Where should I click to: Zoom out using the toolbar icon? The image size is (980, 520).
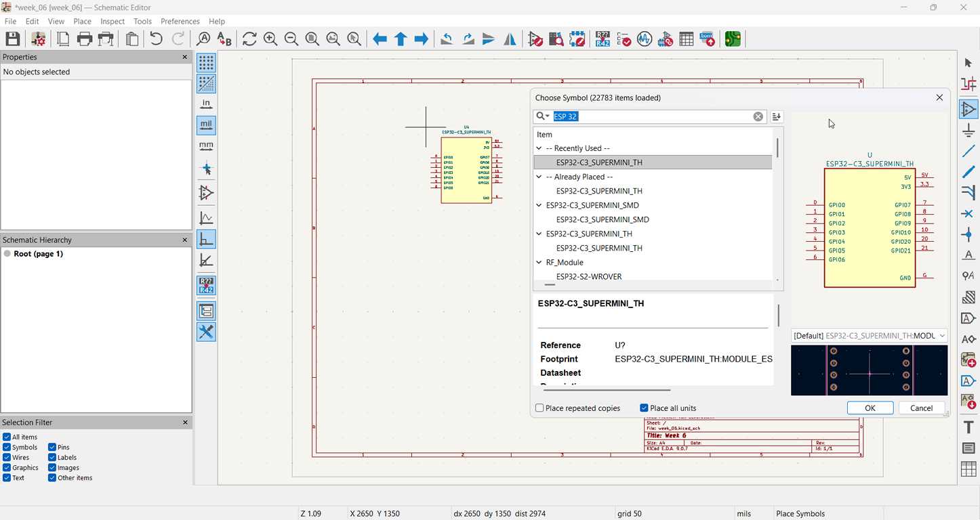[x=291, y=39]
